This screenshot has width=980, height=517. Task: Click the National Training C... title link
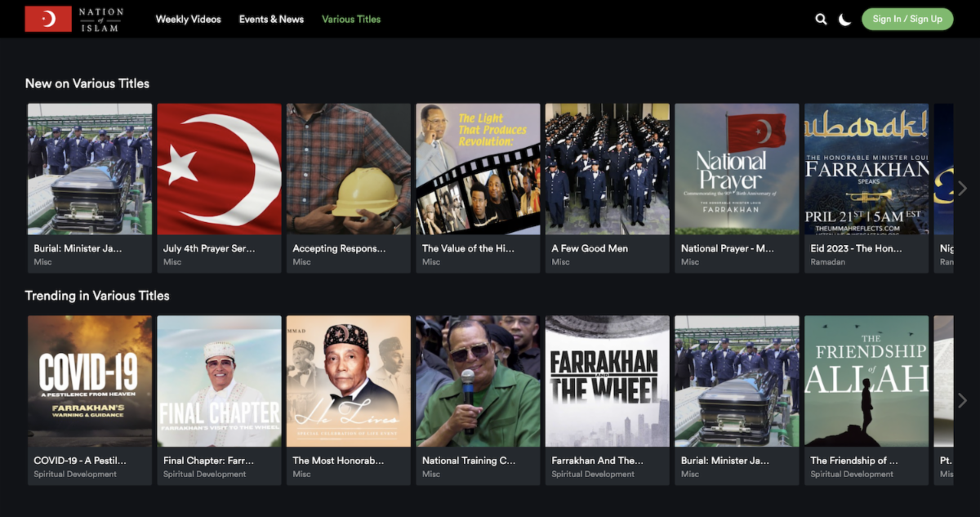coord(469,461)
